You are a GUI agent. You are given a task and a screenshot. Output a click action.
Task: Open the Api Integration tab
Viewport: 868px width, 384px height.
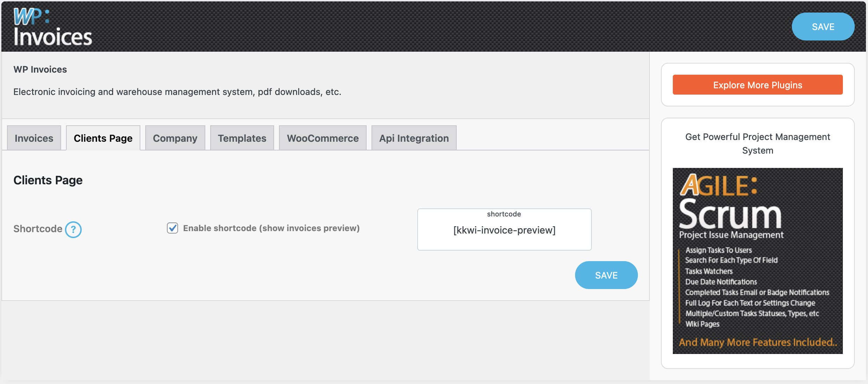[413, 138]
